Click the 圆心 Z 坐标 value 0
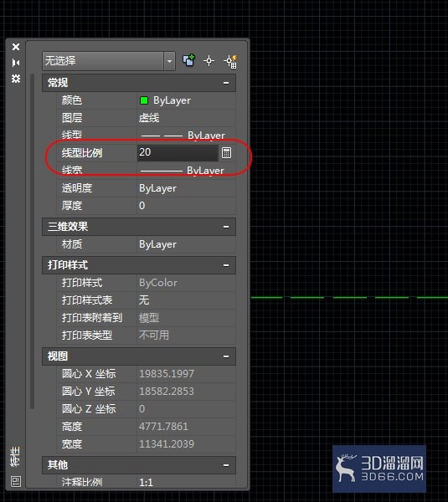Viewport: 448px width, 502px height. tap(142, 409)
